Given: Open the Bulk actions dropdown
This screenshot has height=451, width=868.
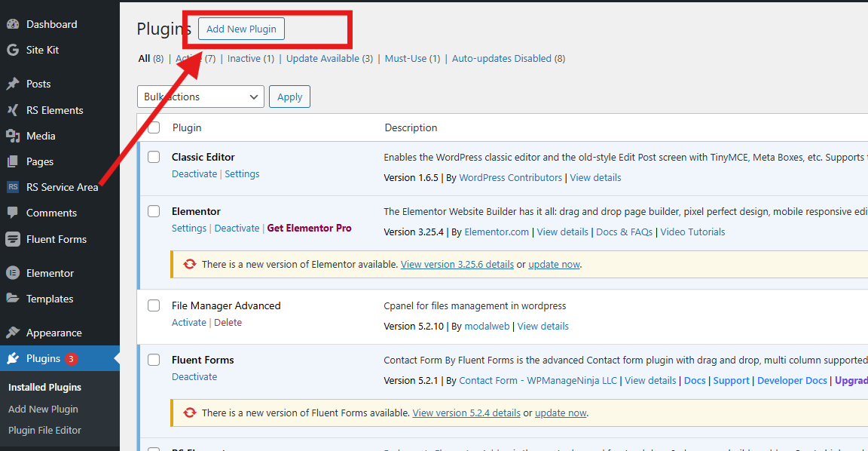Looking at the screenshot, I should tap(200, 97).
